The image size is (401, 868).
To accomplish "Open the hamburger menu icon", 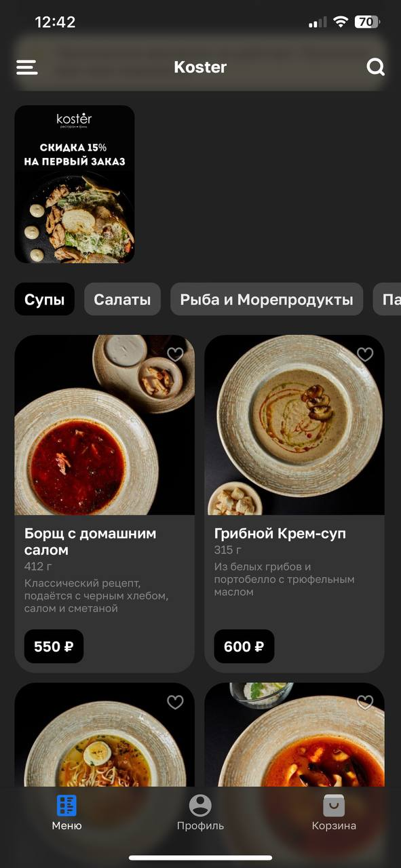I will tap(26, 67).
